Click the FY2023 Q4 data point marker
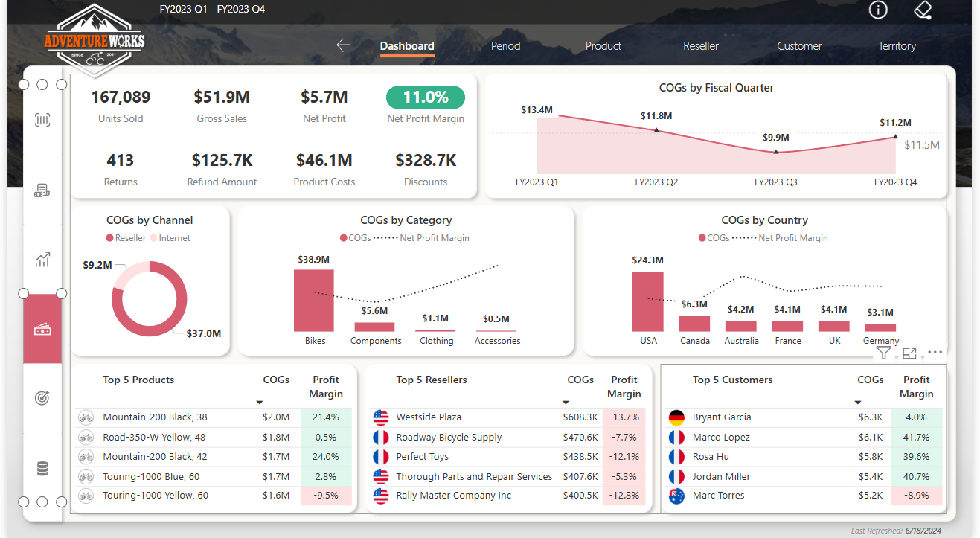The width and height of the screenshot is (980, 538). click(x=896, y=137)
